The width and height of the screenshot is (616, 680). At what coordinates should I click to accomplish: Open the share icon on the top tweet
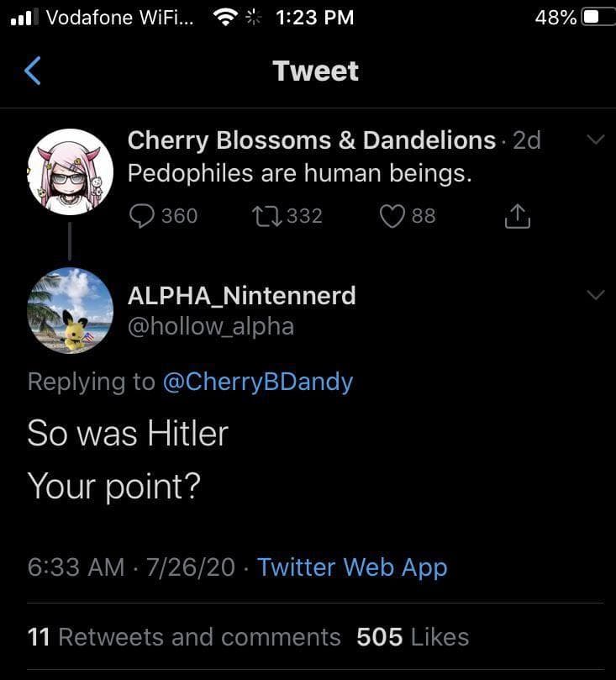[517, 215]
